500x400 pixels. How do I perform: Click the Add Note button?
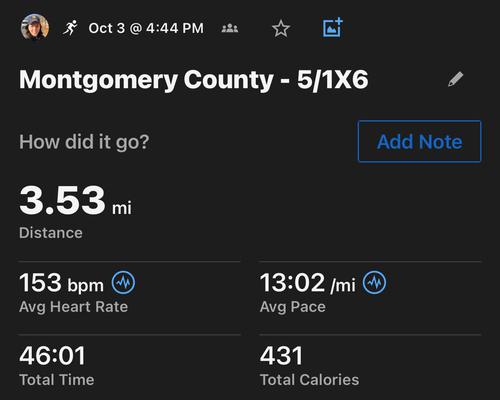[x=420, y=141]
